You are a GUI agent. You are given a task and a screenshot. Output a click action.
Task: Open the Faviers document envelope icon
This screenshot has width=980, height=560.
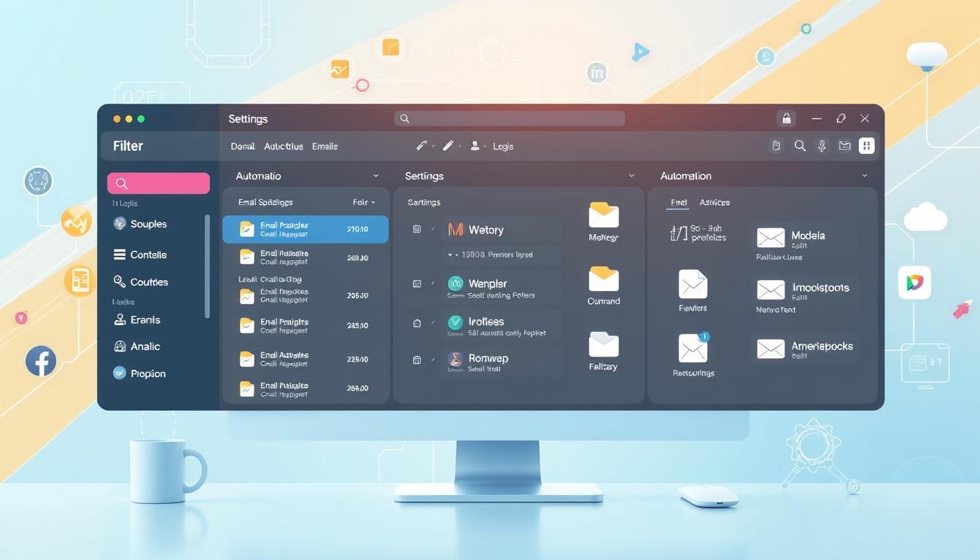693,284
